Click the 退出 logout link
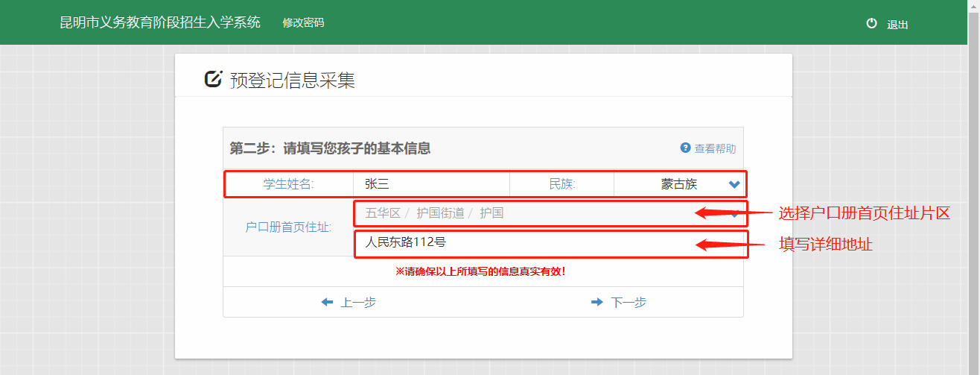Viewport: 980px width, 375px height. 897,25
